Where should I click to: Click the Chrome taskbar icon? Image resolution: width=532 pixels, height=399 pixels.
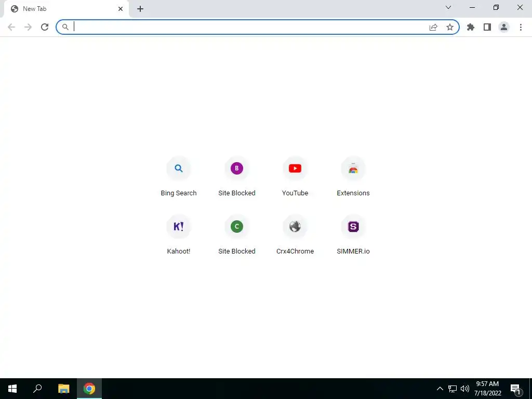[89, 389]
